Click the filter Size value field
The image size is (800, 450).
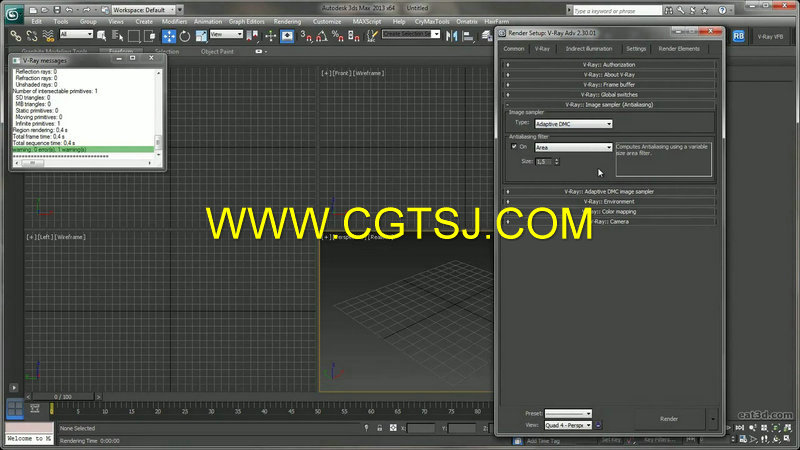pyautogui.click(x=544, y=162)
